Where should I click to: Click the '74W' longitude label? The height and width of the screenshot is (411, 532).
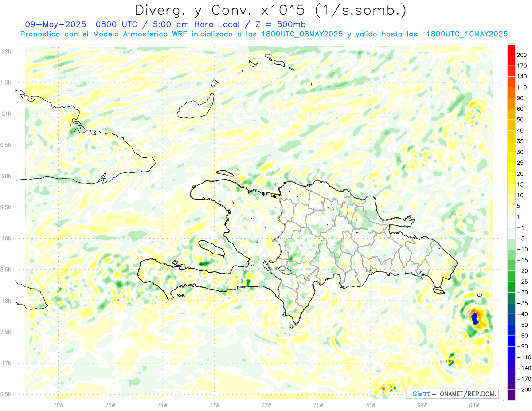point(162,405)
